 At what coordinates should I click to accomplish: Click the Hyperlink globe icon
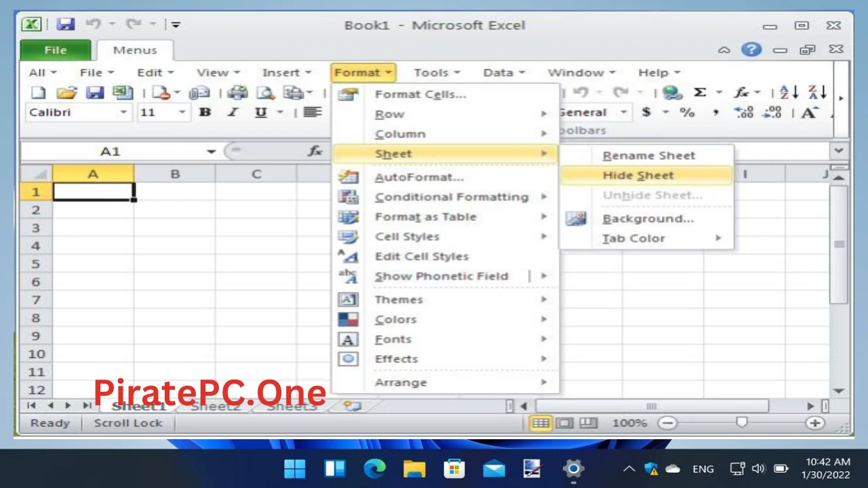(672, 93)
